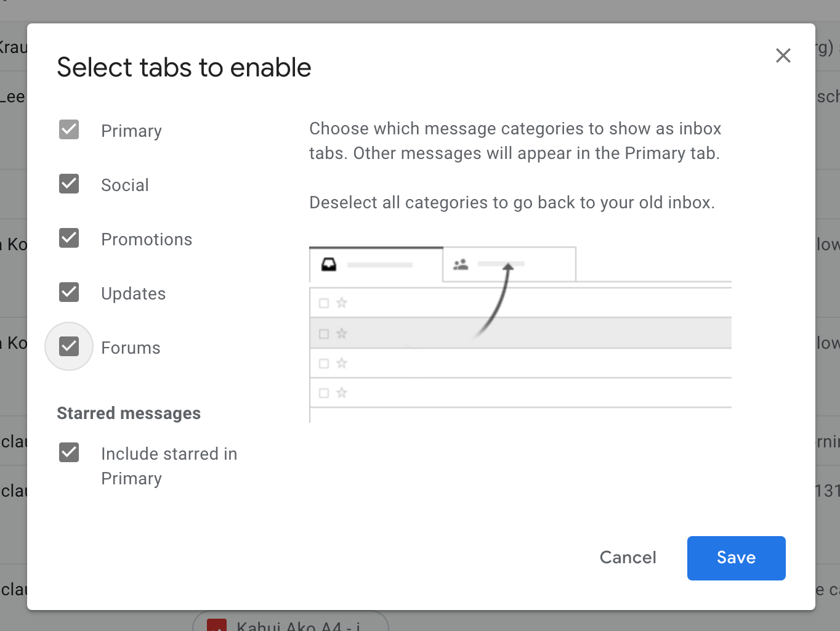Click the last star icon in preview list
840x631 pixels.
pyautogui.click(x=342, y=393)
